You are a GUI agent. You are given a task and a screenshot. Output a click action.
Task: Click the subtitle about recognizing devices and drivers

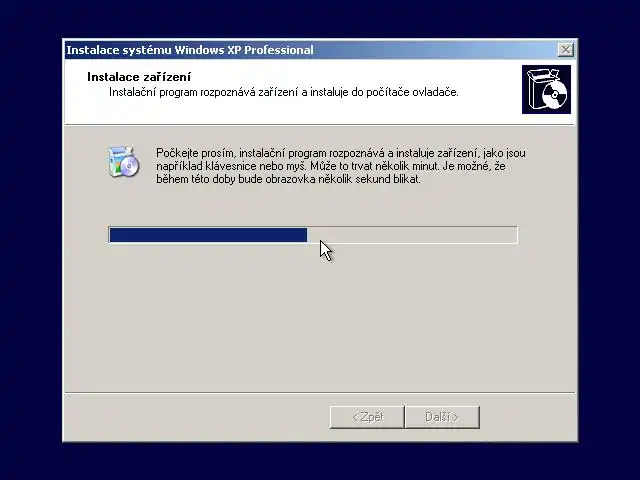[x=284, y=92]
